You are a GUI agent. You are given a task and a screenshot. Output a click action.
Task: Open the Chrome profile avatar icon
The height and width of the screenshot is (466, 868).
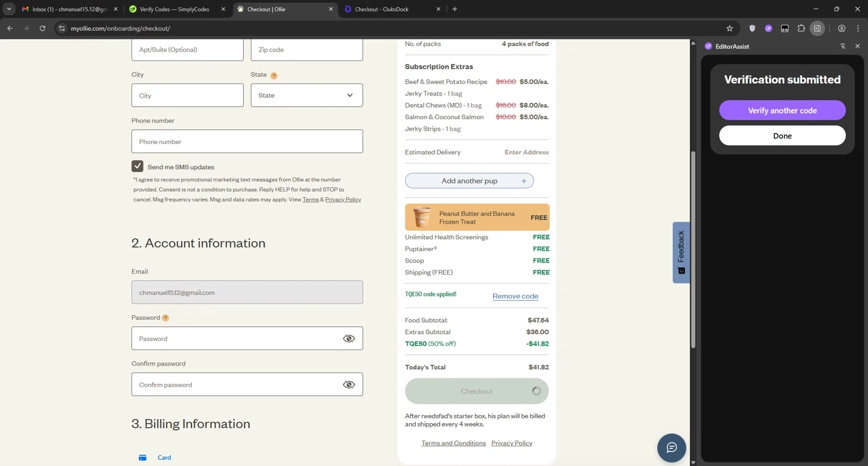(x=841, y=28)
